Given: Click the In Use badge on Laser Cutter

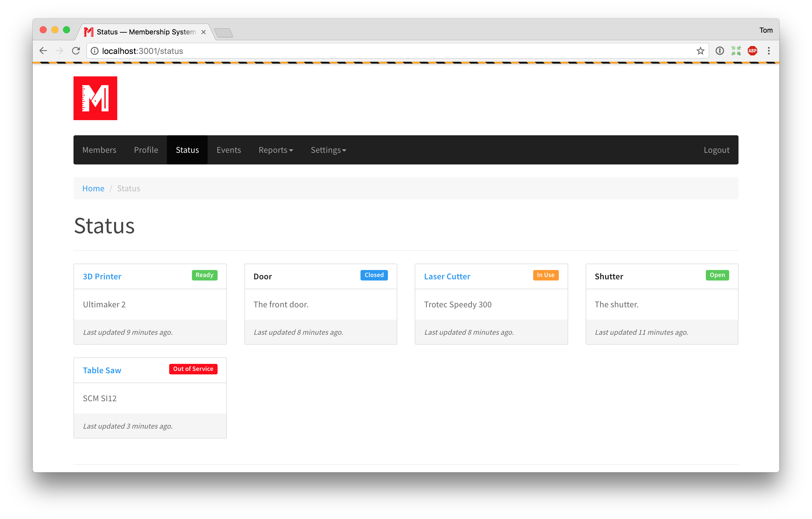Looking at the screenshot, I should [546, 275].
